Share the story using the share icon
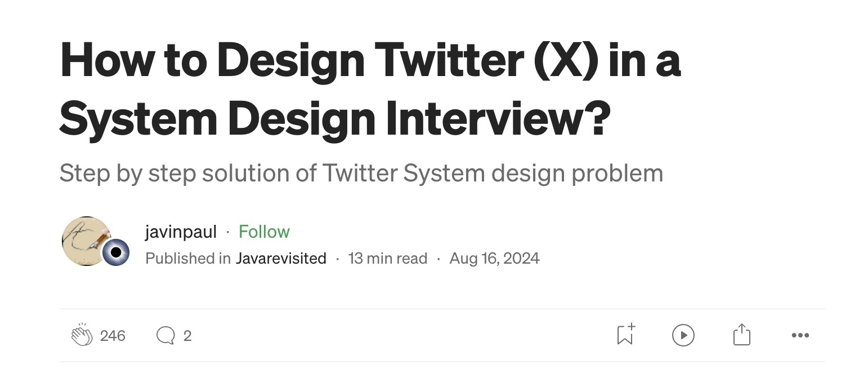 point(742,335)
